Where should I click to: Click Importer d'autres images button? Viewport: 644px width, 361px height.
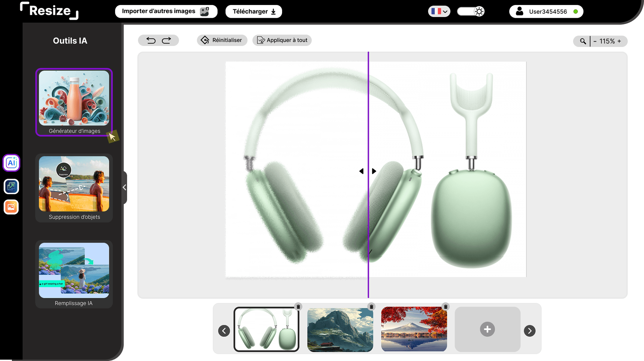[166, 11]
